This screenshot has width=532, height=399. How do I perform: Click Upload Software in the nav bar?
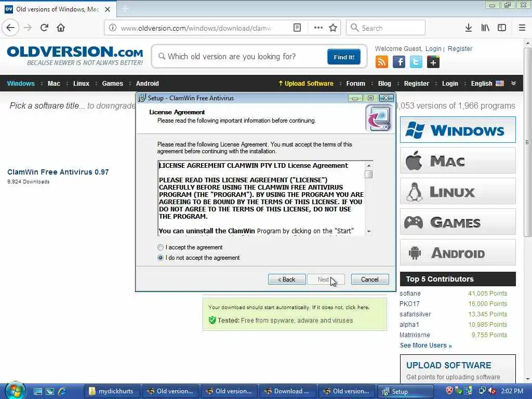point(305,84)
